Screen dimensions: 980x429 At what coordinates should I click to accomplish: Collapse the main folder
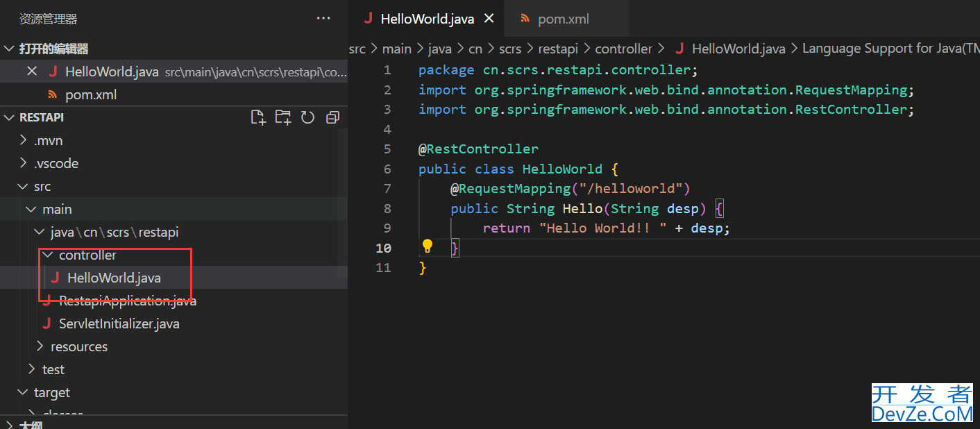[x=31, y=209]
